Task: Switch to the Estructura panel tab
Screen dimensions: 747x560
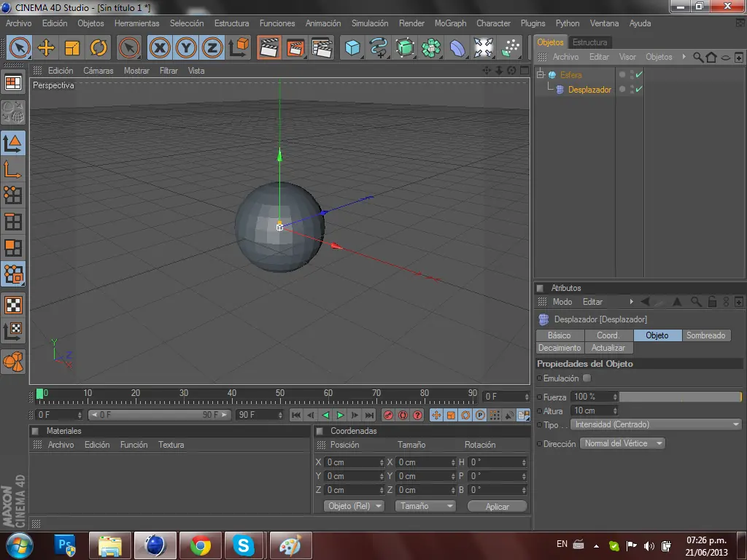Action: pos(589,42)
